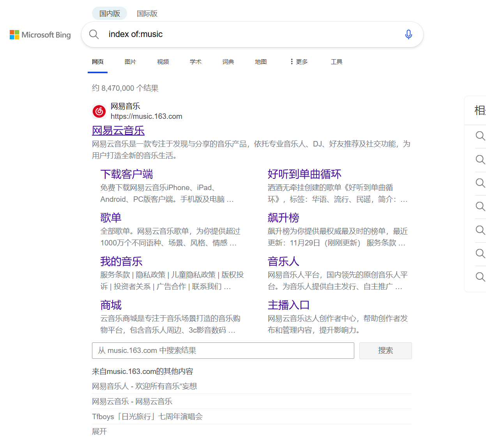Open the 歌单 sitelink
This screenshot has height=448, width=486.
111,218
